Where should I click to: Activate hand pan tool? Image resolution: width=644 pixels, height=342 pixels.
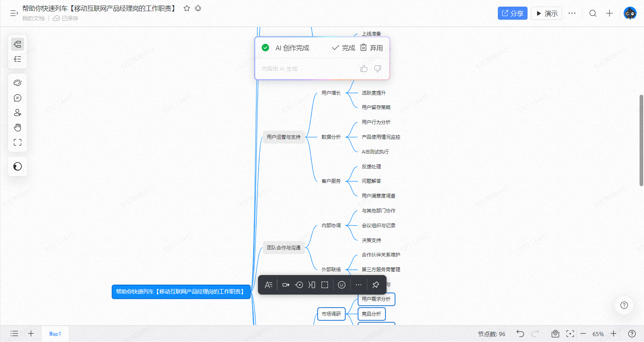pyautogui.click(x=17, y=127)
